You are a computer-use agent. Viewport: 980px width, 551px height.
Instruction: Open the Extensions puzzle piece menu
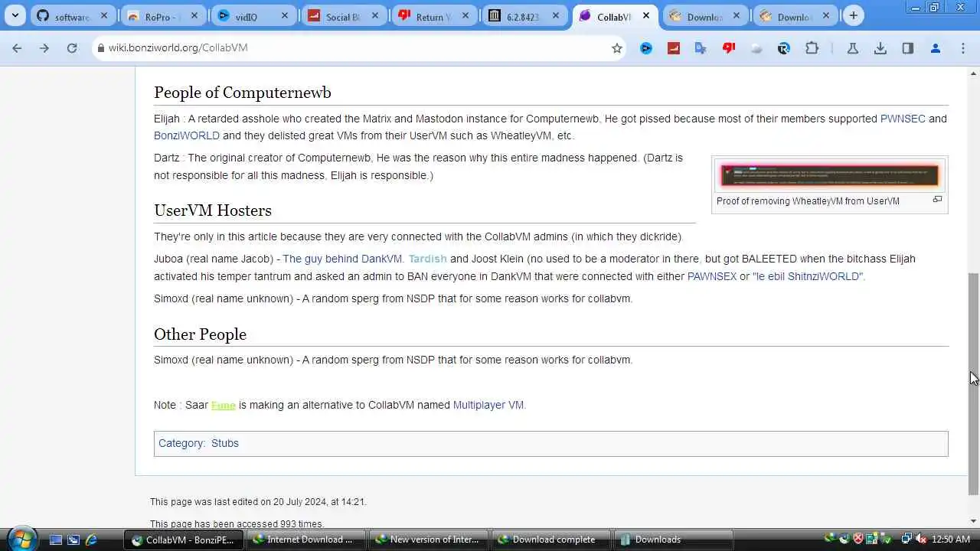[x=812, y=47]
